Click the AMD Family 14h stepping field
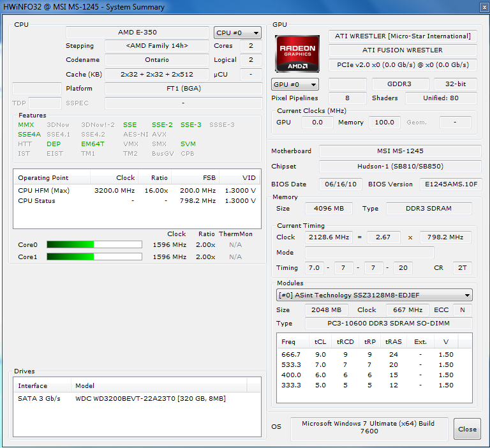 click(x=157, y=46)
